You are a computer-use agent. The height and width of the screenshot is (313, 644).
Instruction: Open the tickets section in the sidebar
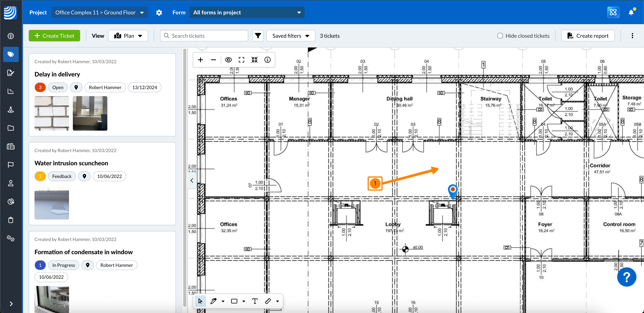pyautogui.click(x=11, y=54)
